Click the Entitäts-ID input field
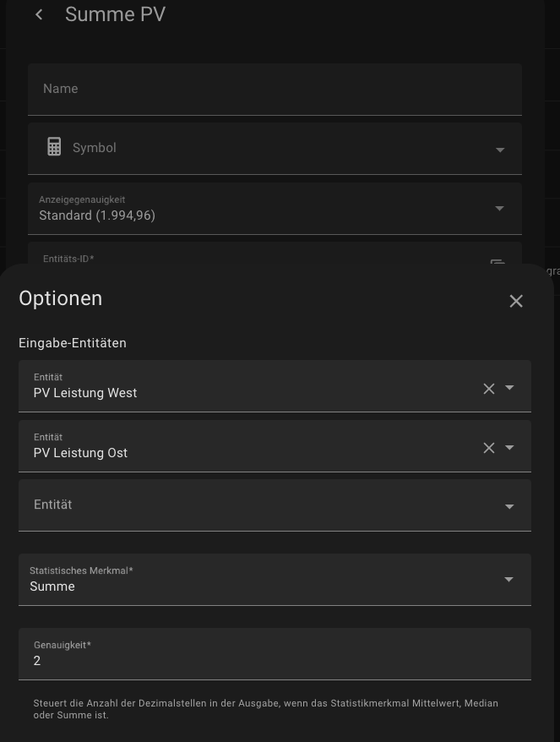560x742 pixels. [x=253, y=258]
